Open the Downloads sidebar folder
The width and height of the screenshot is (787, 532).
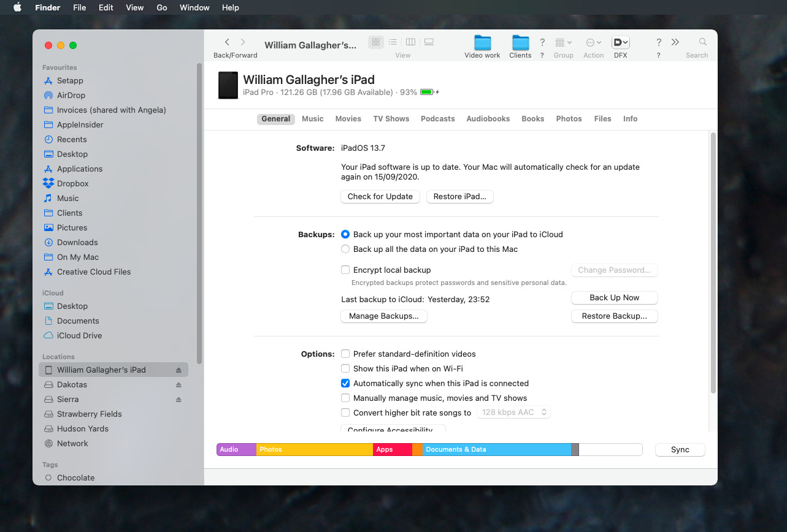click(77, 242)
